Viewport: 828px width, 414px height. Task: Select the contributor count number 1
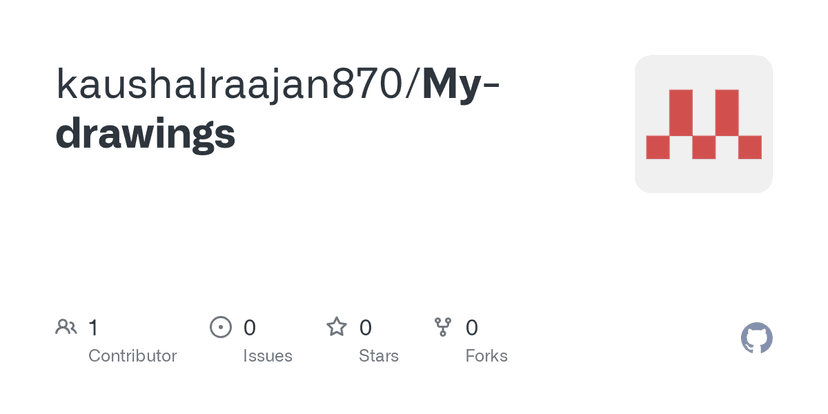[x=93, y=327]
